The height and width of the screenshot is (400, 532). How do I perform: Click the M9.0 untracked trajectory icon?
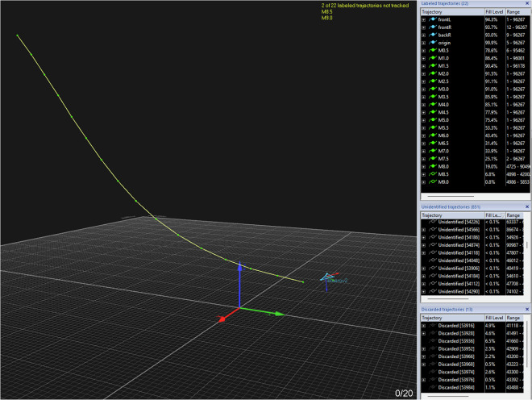coord(432,182)
